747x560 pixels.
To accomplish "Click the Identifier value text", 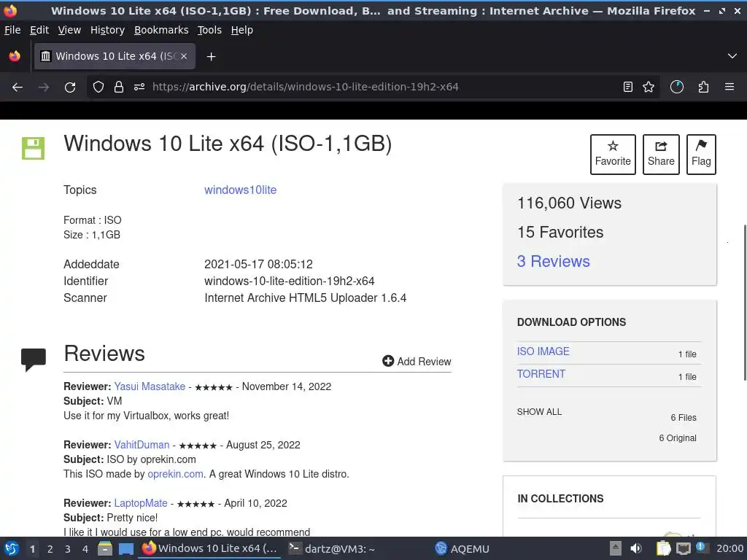I will pyautogui.click(x=289, y=281).
